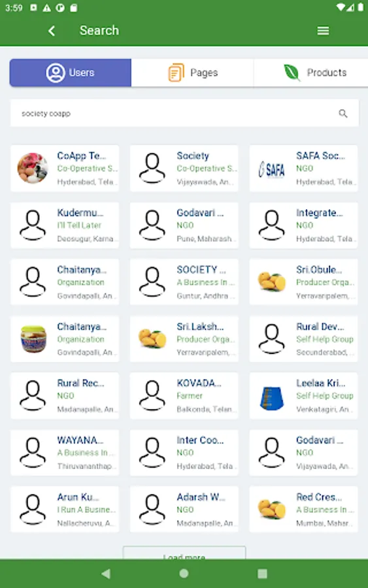Open the Products tab
The image size is (368, 588).
(311, 73)
